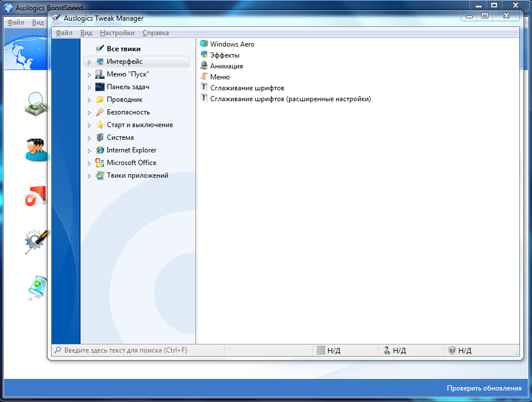532x402 pixels.
Task: Click the Microsoft Office icon in the tree
Action: point(100,163)
